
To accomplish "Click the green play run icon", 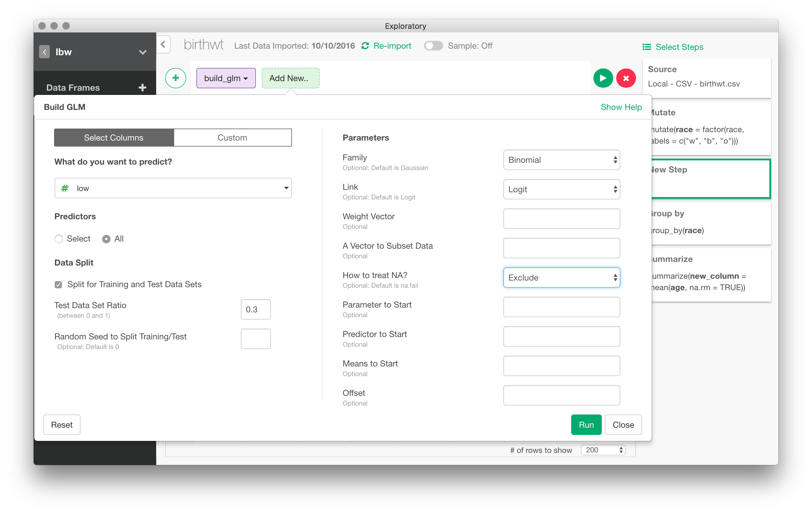I will click(603, 78).
